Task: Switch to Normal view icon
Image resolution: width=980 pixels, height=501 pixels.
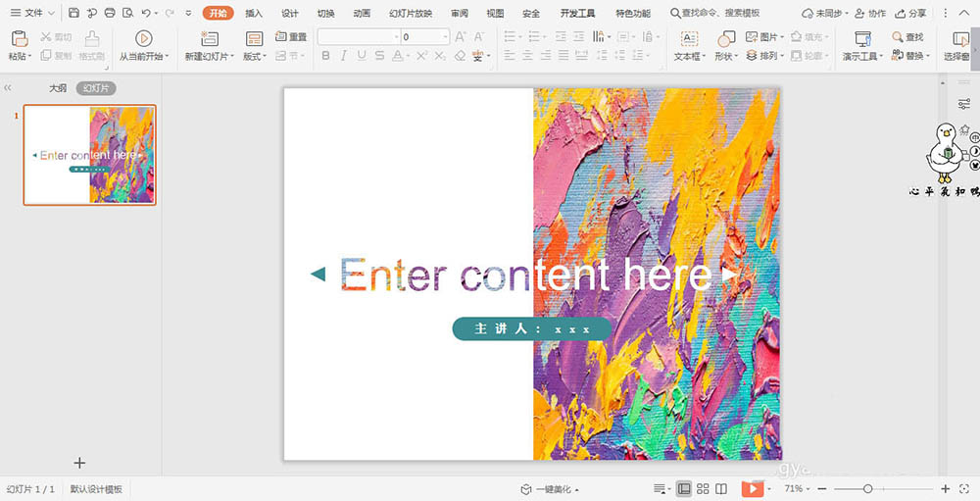Action: (x=684, y=489)
